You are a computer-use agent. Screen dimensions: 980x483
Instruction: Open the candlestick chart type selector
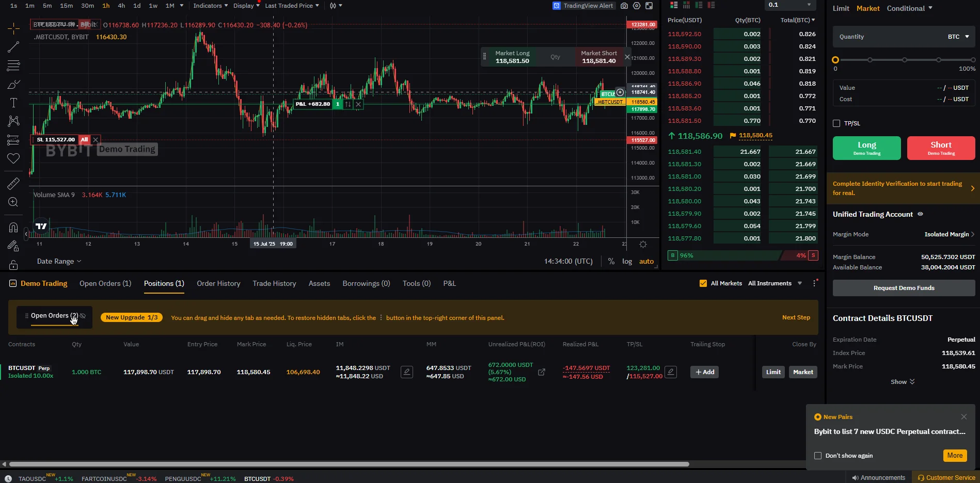(336, 6)
